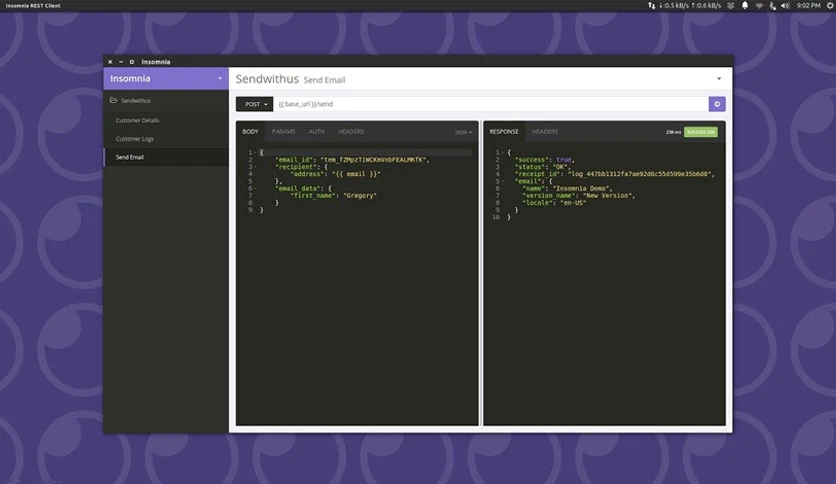Switch to the BODY tab
The image size is (836, 484).
pyautogui.click(x=250, y=132)
